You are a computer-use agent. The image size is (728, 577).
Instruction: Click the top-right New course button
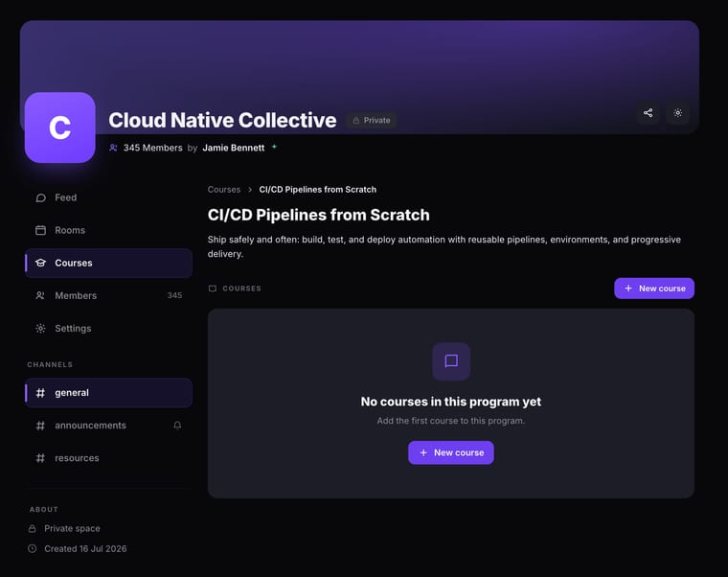coord(654,288)
